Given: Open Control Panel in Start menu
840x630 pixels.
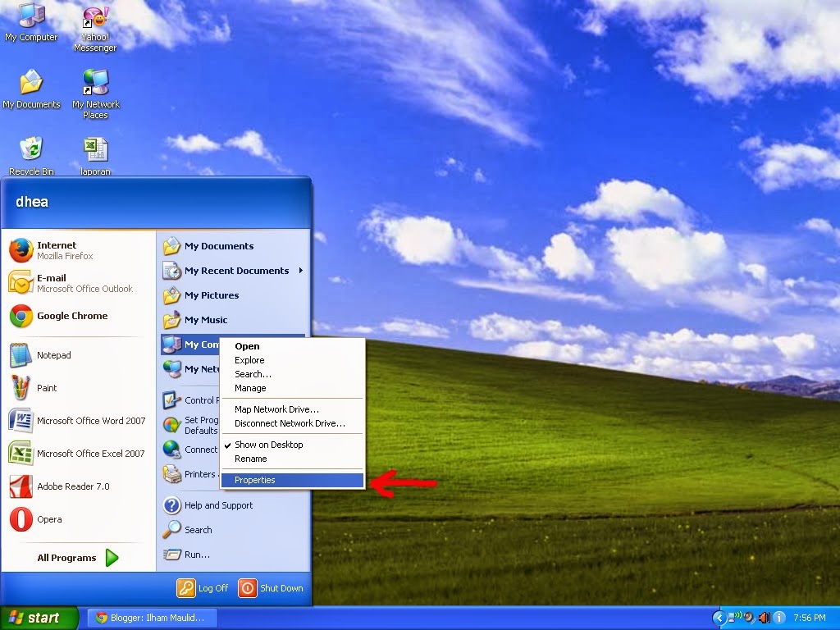Looking at the screenshot, I should coord(190,400).
